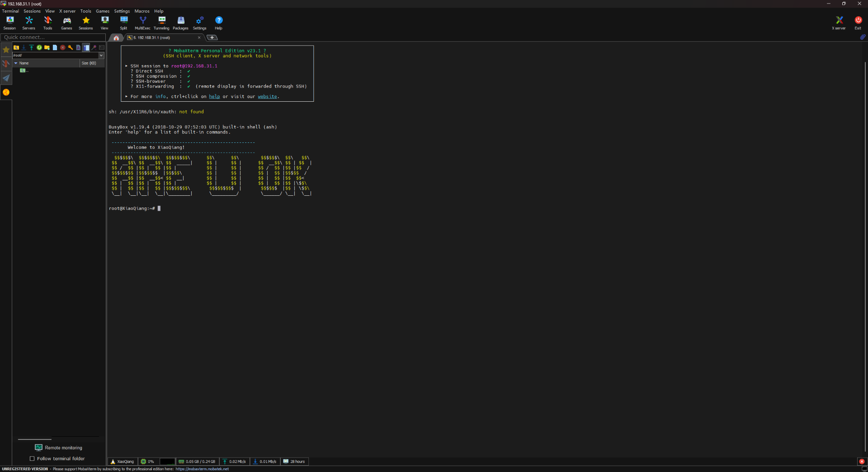Open the orange Sftp sidebar tab
This screenshot has height=472, width=868.
coord(6,92)
